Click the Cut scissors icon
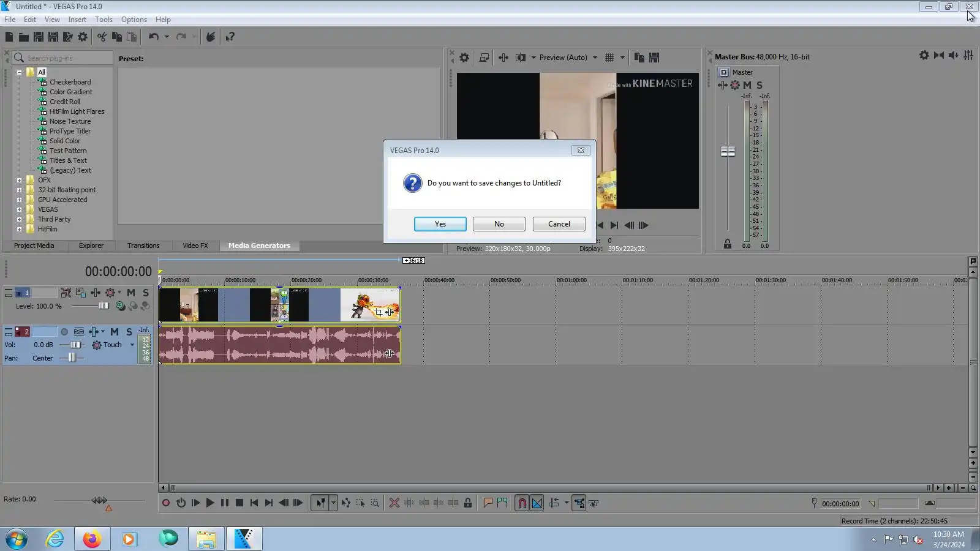The image size is (980, 551). coord(102,37)
